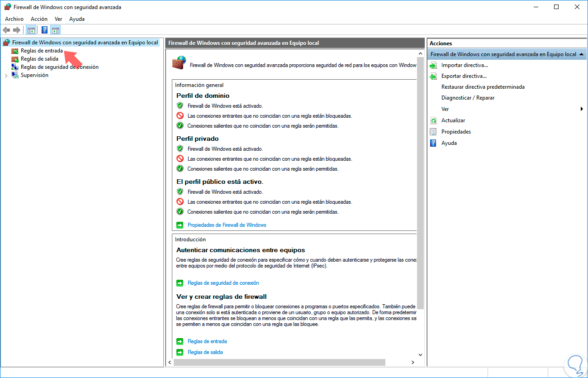Image resolution: width=588 pixels, height=378 pixels.
Task: Open Reglas de seguridad de conexión link
Action: [x=223, y=283]
